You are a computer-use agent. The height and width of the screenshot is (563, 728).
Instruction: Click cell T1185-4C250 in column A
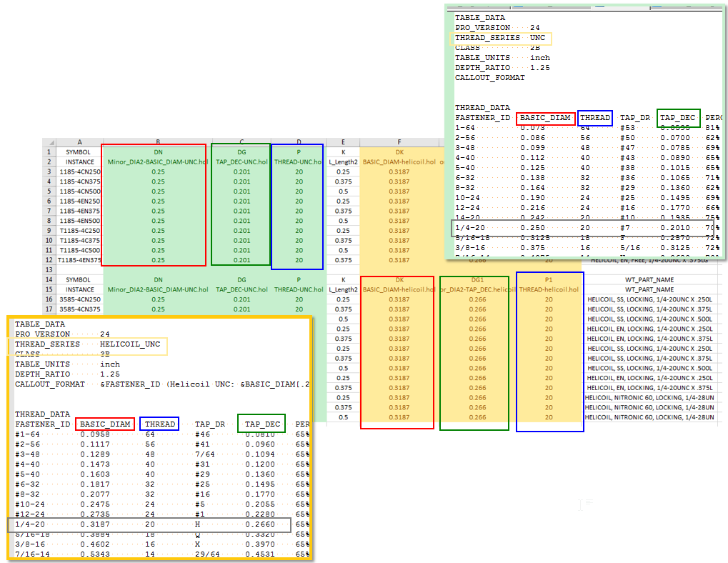[x=79, y=231]
